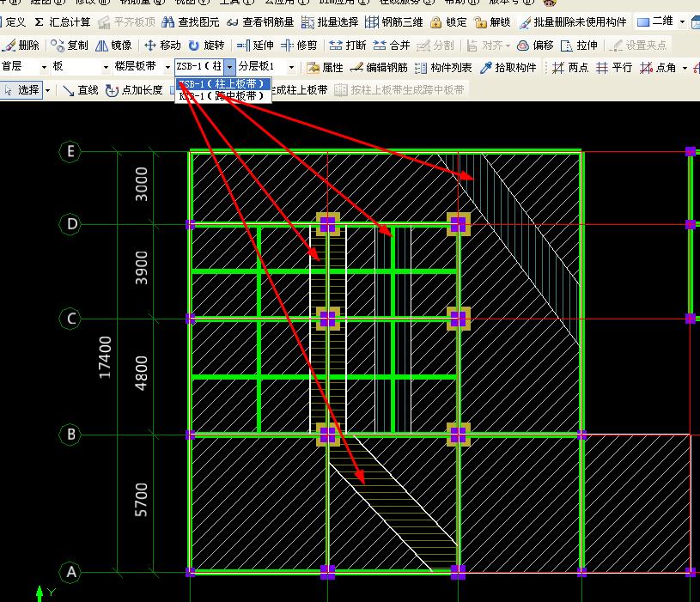Choose the 直线 line drawing tool
Screen dimensions: 700x602
pos(81,90)
